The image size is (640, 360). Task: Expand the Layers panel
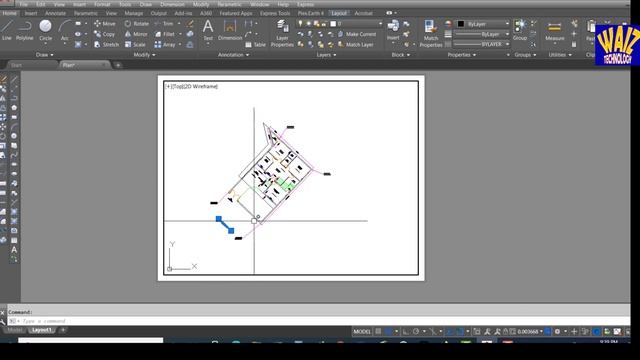(326, 55)
